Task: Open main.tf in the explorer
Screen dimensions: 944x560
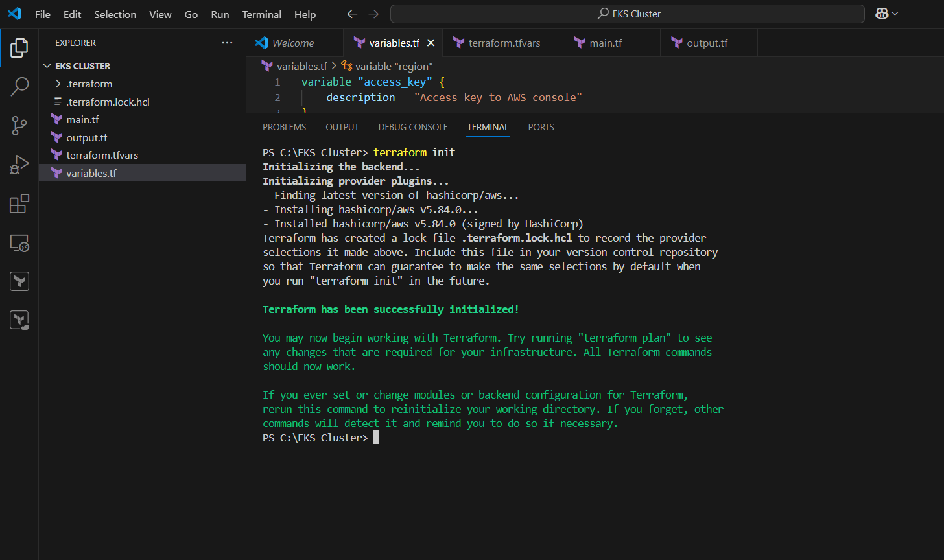Action: (142, 120)
